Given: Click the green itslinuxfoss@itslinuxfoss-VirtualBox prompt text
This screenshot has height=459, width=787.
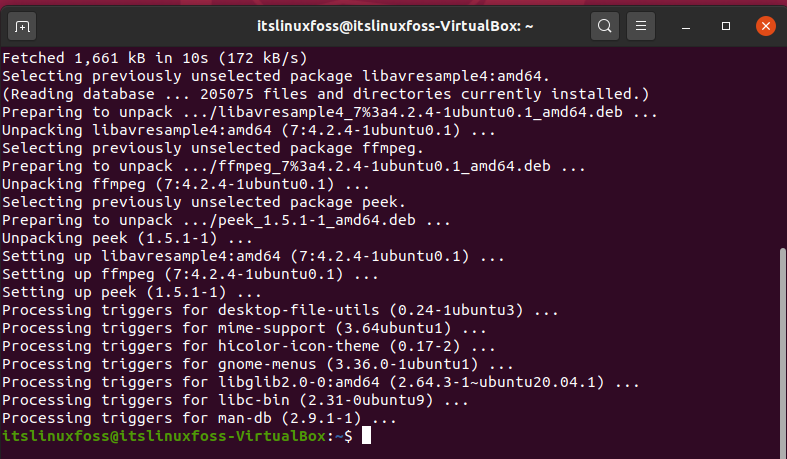Looking at the screenshot, I should pos(164,436).
